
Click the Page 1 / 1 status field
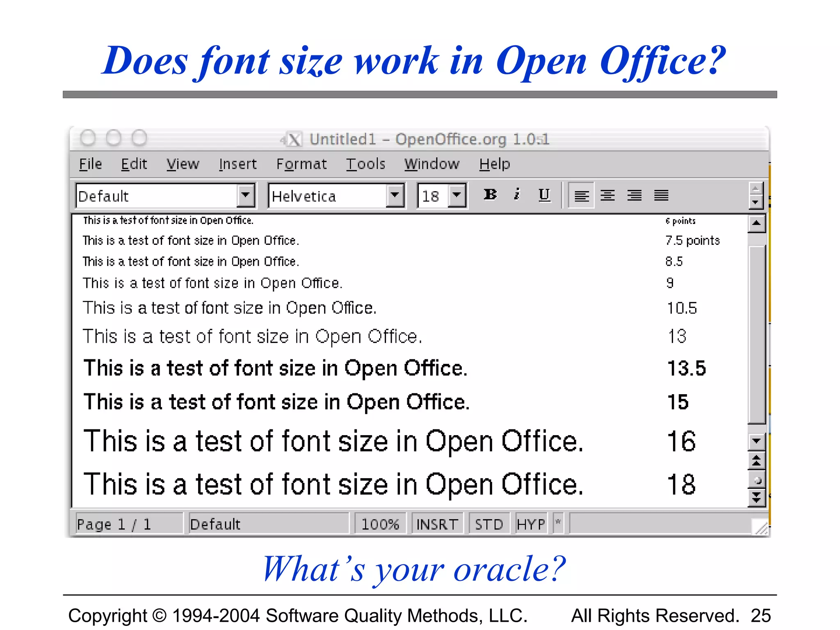(x=129, y=524)
